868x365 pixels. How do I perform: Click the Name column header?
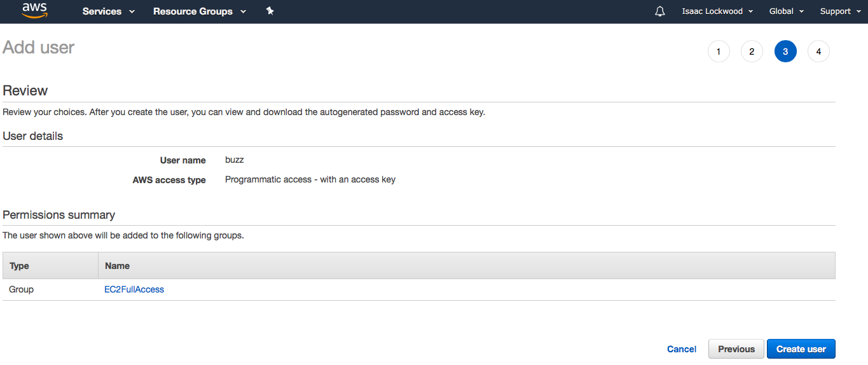[117, 266]
